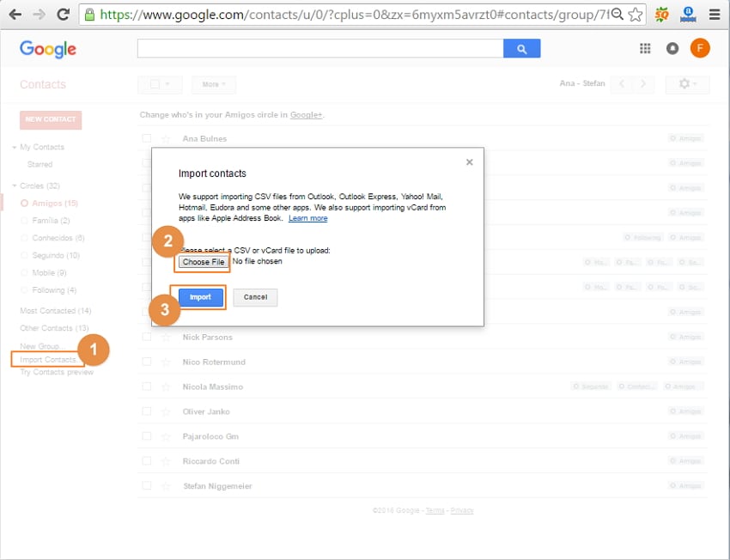Star the Nico Rotermund contact
Viewport: 730px width, 560px height.
pyautogui.click(x=166, y=362)
